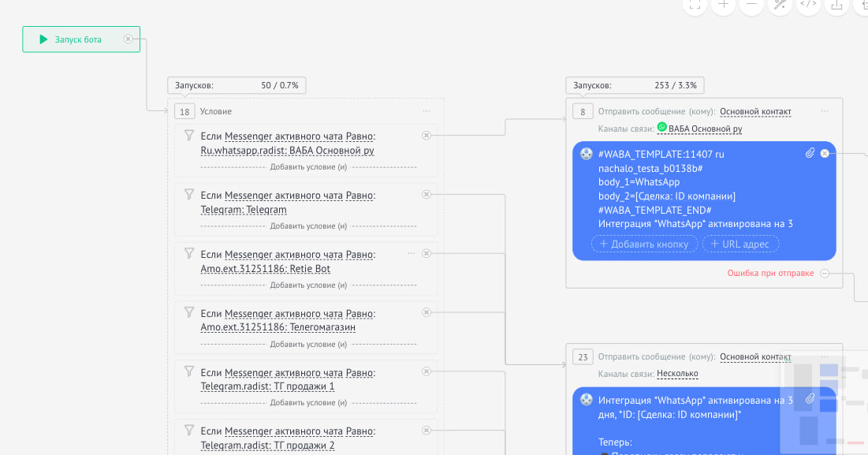Edit the block 23 message text
Viewport: 868px width, 455px height.
click(x=696, y=423)
